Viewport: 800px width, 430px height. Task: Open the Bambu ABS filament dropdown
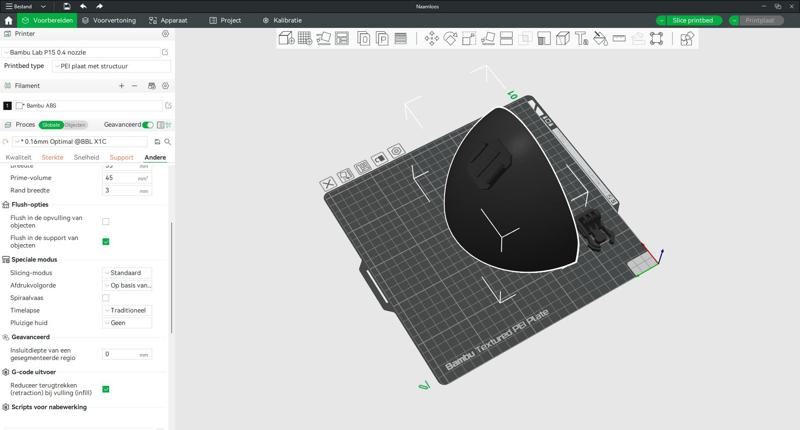tap(88, 106)
